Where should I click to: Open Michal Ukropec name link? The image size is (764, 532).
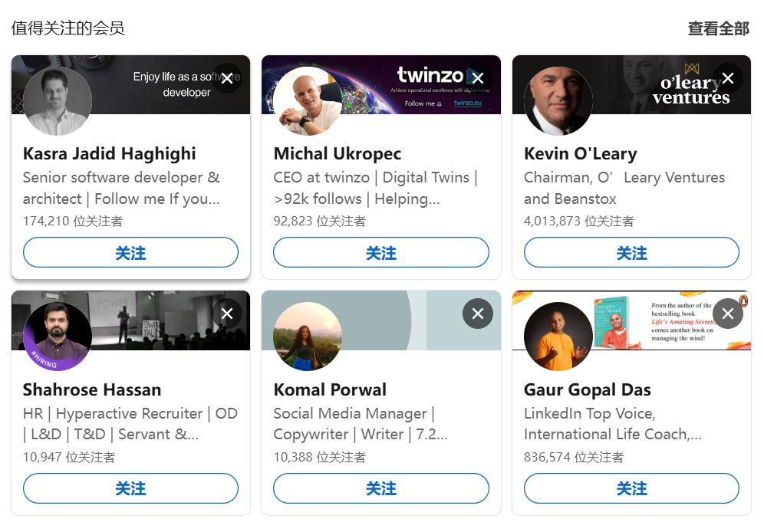tap(338, 153)
